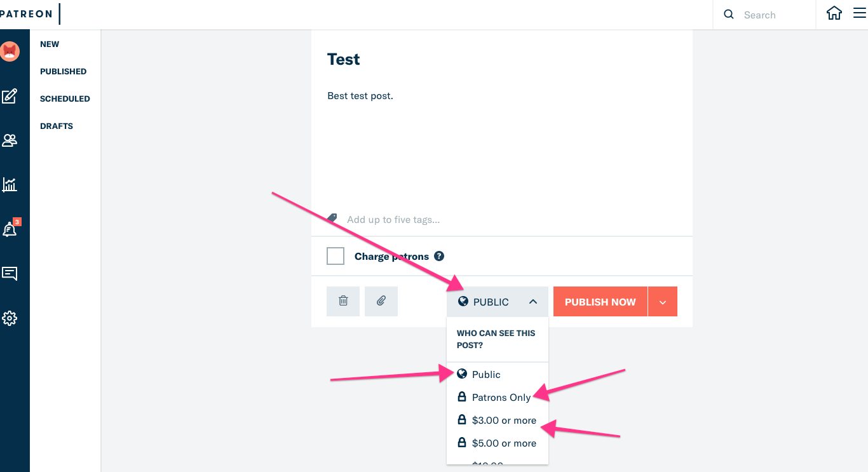Open the DRAFTS section

click(57, 126)
